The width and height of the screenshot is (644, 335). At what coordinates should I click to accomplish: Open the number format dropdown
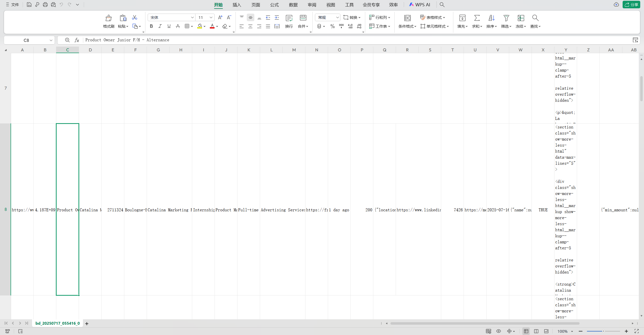337,17
